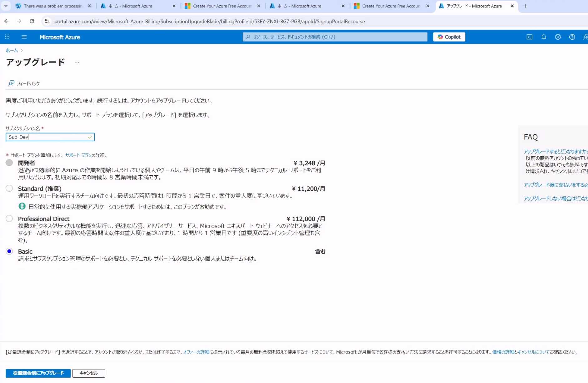The height and width of the screenshot is (383, 588).
Task: Launch Cloud Shell from the header
Action: (x=529, y=37)
